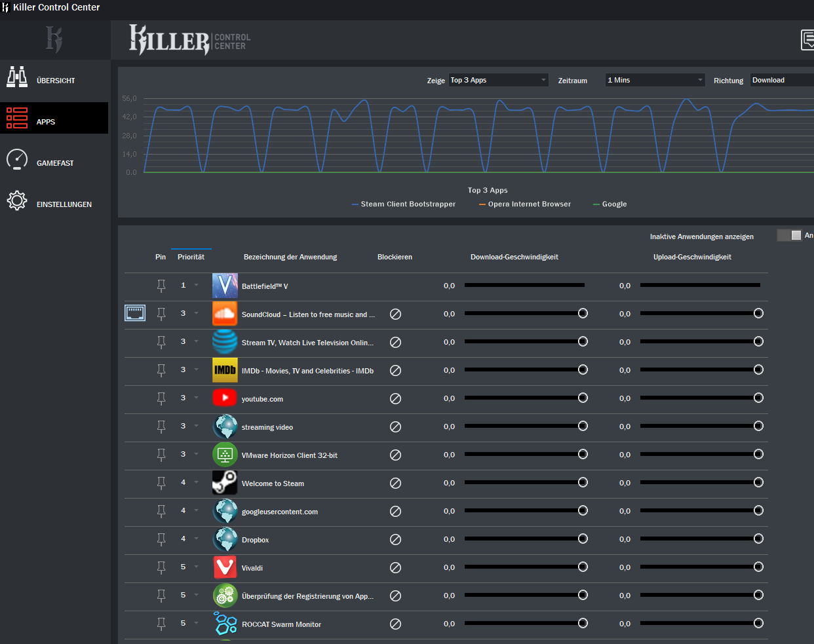Screen dimensions: 814x644
Task: Click the network adapter icon beside SoundCloud
Action: coord(135,313)
